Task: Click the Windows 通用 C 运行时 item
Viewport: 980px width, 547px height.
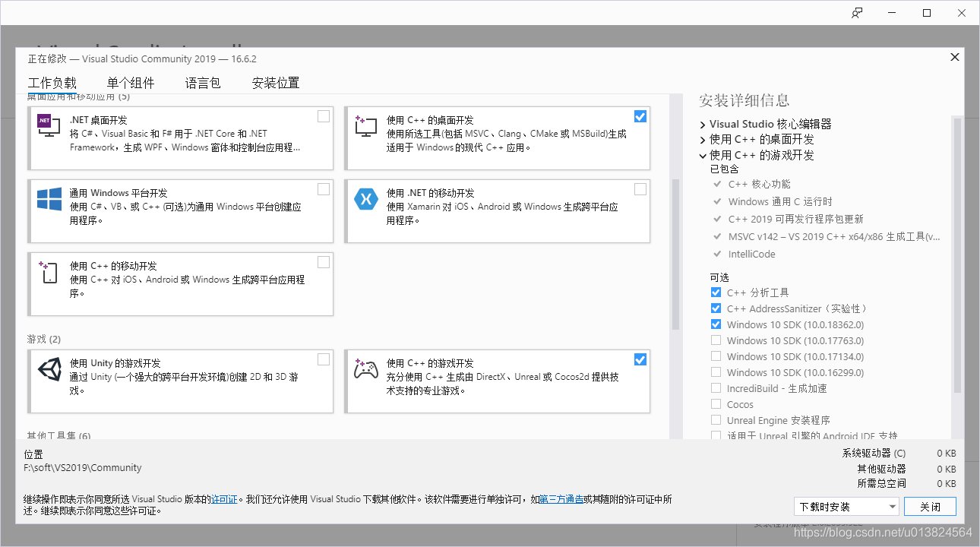Action: pos(780,201)
